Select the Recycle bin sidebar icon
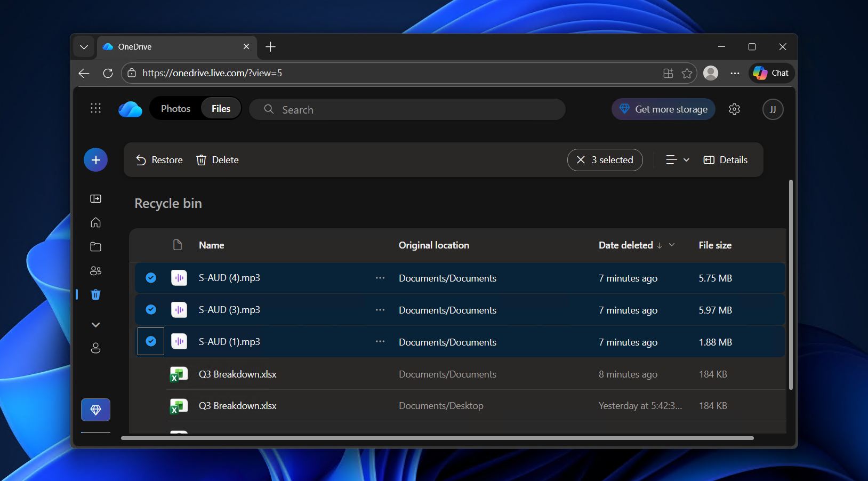Viewport: 868px width, 481px height. pos(96,294)
